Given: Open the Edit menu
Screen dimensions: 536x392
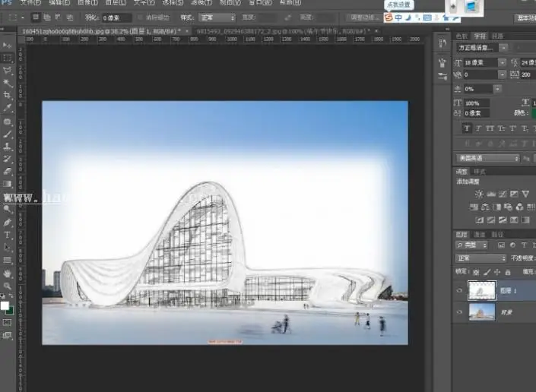Looking at the screenshot, I should [x=59, y=3].
